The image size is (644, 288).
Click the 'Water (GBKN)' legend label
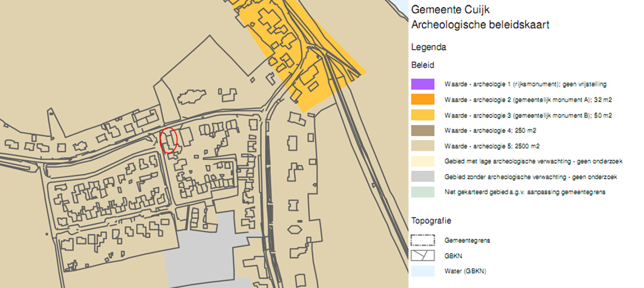[465, 272]
